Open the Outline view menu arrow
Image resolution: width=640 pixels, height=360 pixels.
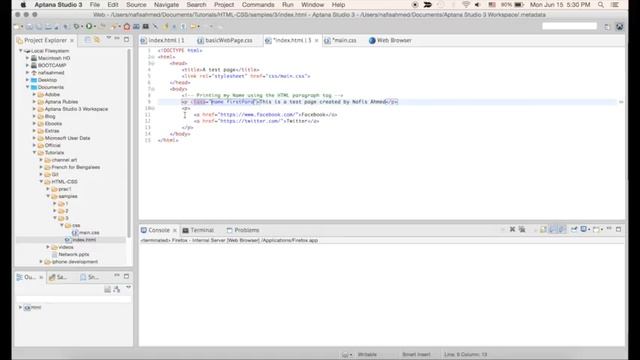coord(128,287)
